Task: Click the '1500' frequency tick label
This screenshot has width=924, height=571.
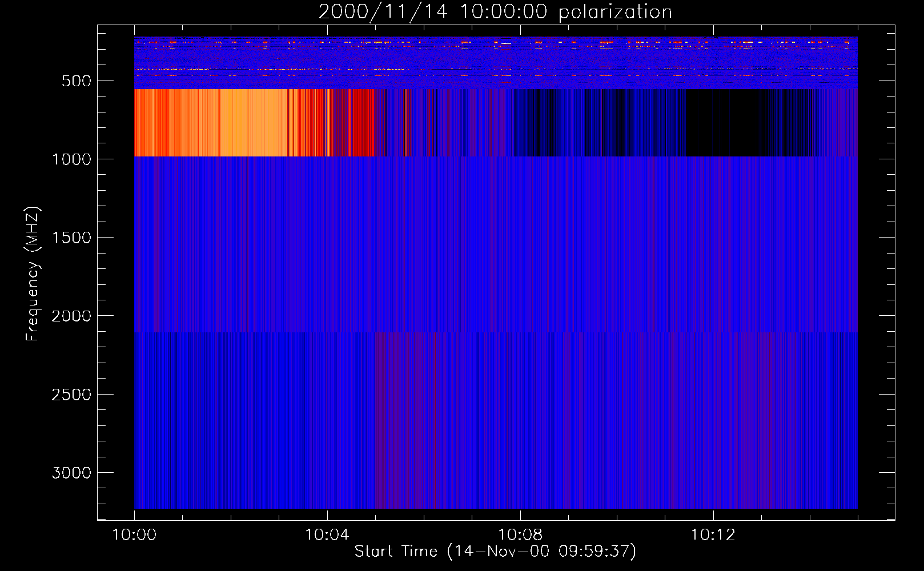Action: [71, 238]
